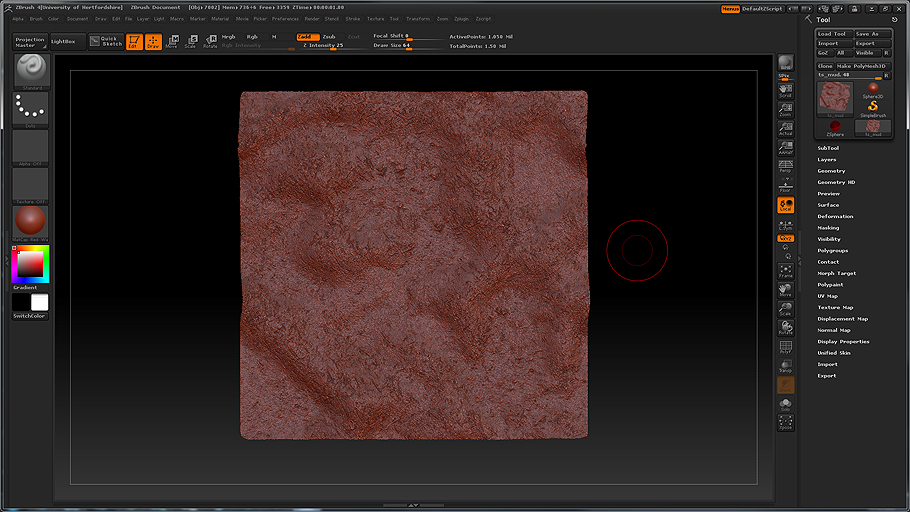Click the Frame icon in right shelf
910x512 pixels.
(x=785, y=271)
